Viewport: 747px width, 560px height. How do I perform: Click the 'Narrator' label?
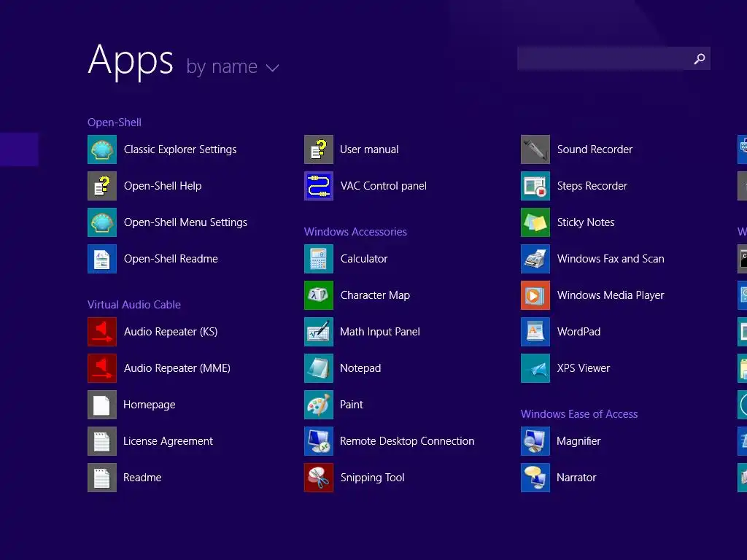576,478
